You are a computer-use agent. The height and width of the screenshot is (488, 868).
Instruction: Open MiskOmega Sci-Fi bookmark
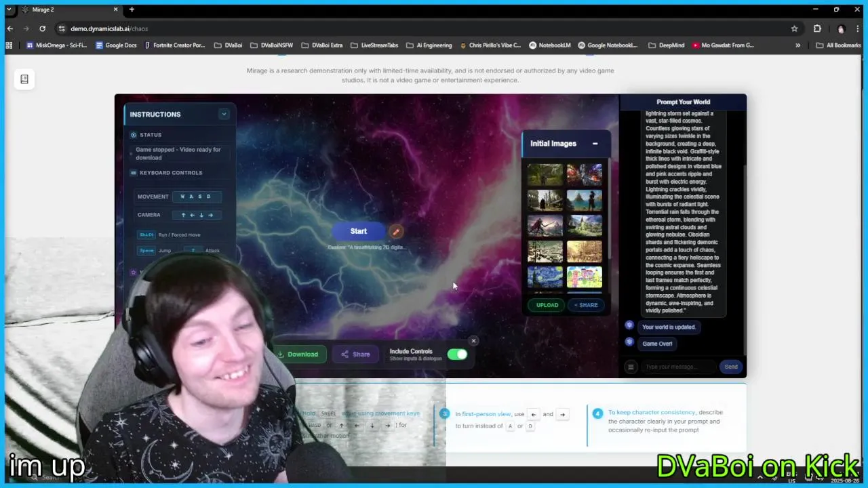[56, 45]
